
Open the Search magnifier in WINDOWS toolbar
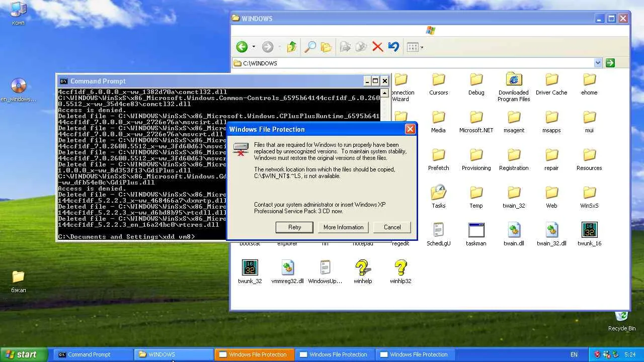pyautogui.click(x=310, y=47)
